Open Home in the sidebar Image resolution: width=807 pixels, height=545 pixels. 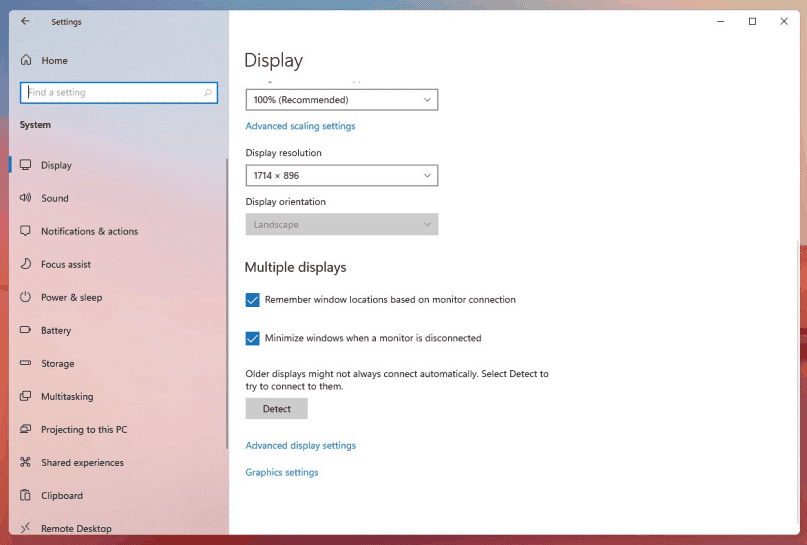(118, 60)
